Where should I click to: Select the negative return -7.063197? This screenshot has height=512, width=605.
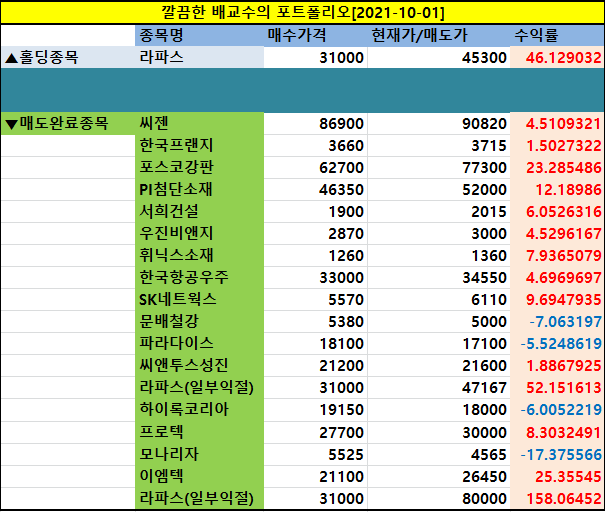pyautogui.click(x=557, y=321)
